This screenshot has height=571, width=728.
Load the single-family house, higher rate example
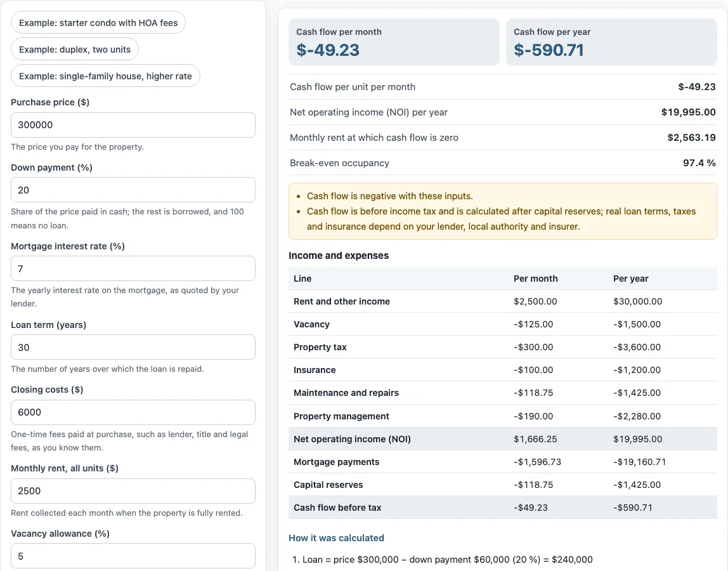click(105, 75)
